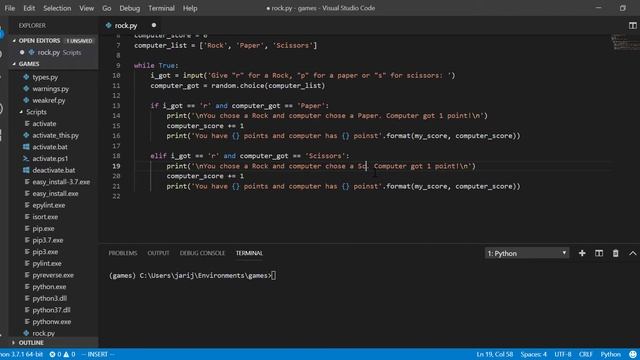Open the View menu
This screenshot has height=360, width=640.
[87, 8]
